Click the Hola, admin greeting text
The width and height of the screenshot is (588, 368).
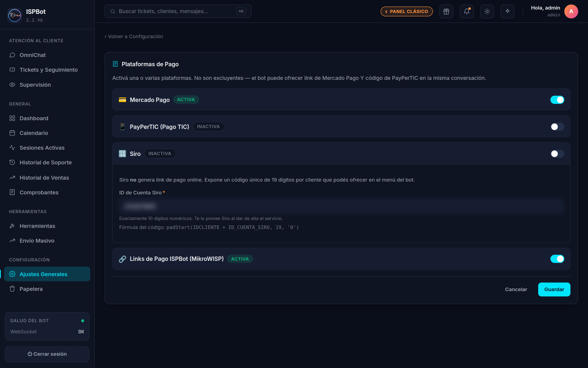pos(545,8)
